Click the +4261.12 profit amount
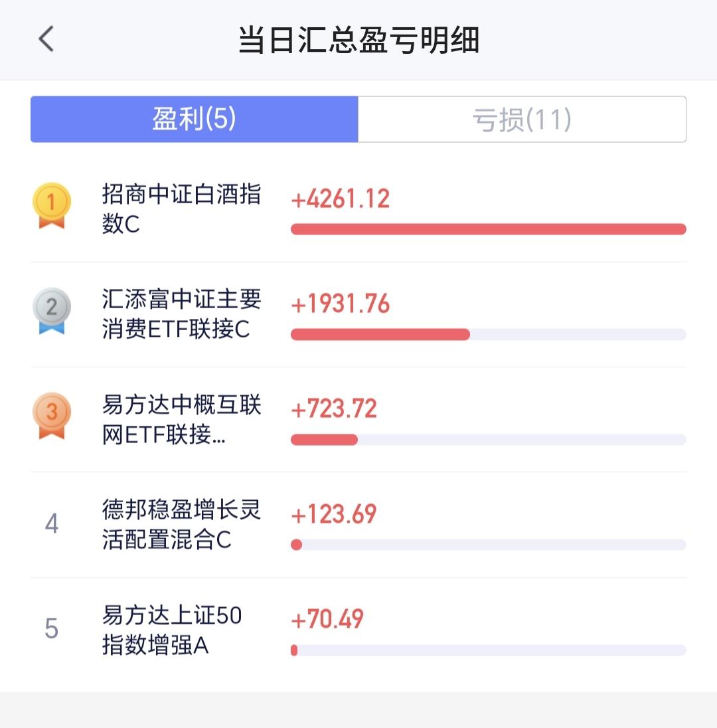The width and height of the screenshot is (717, 728). pos(340,199)
